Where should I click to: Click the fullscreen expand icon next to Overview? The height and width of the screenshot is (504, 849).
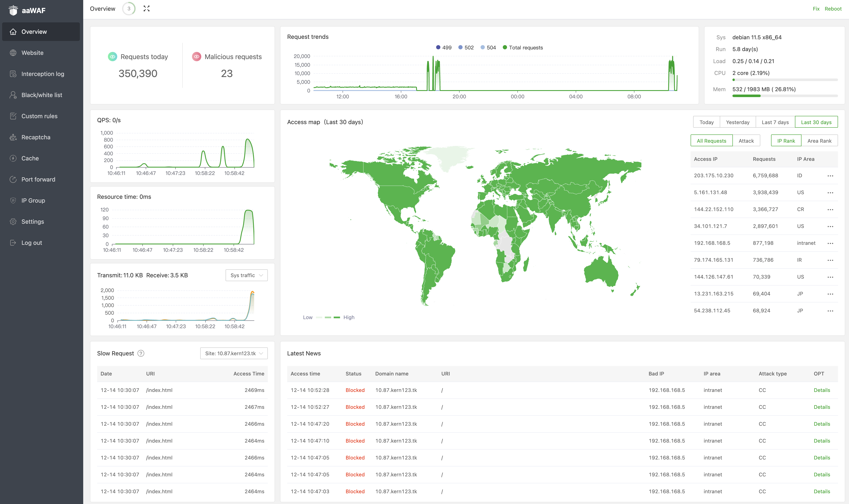pyautogui.click(x=146, y=8)
